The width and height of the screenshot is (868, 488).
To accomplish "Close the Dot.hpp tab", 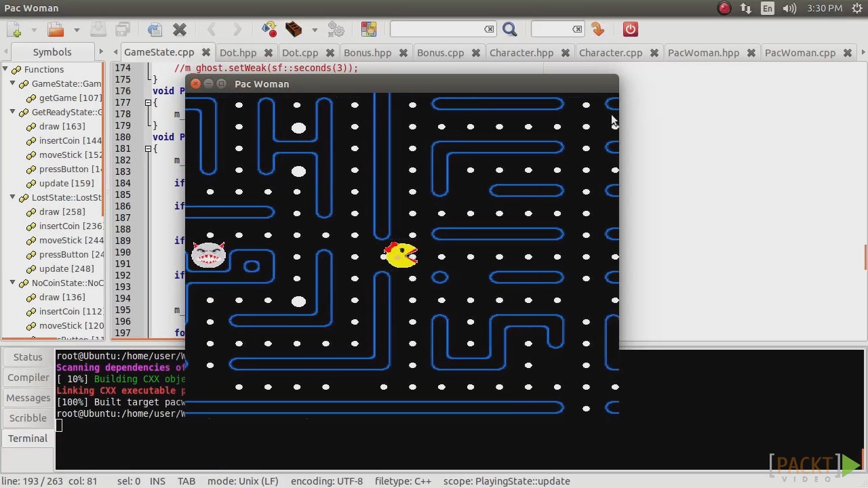I will 268,52.
